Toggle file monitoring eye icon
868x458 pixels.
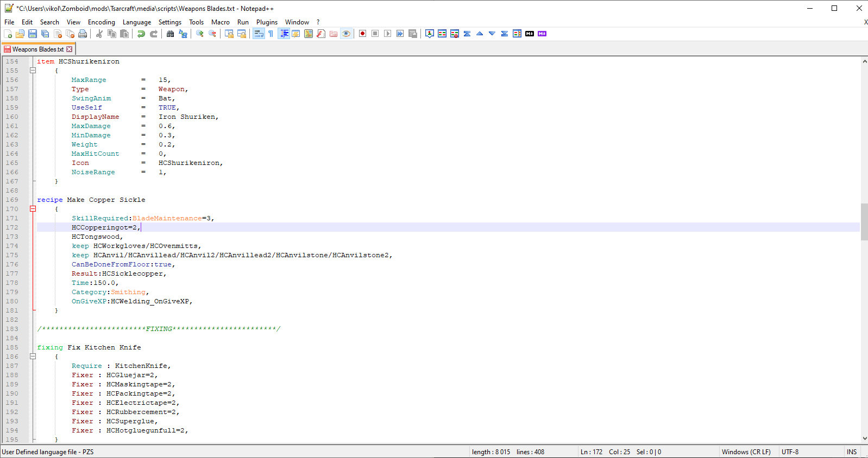pos(346,34)
